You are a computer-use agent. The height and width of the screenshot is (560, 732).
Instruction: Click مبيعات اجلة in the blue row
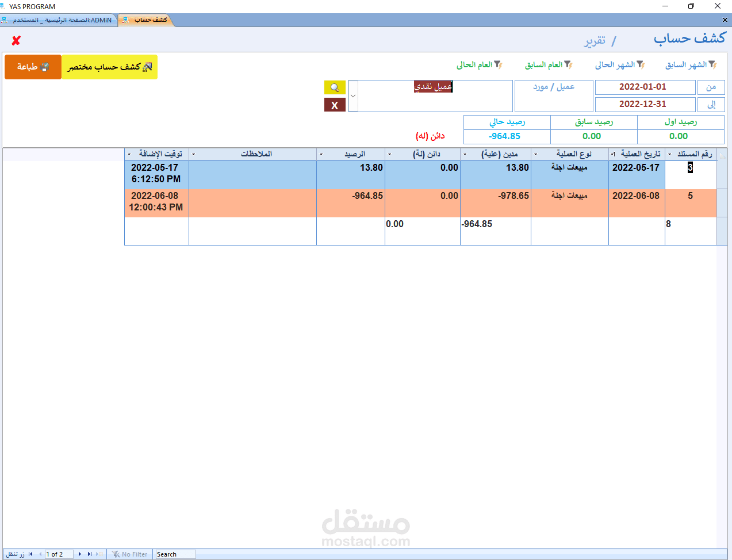coord(570,175)
